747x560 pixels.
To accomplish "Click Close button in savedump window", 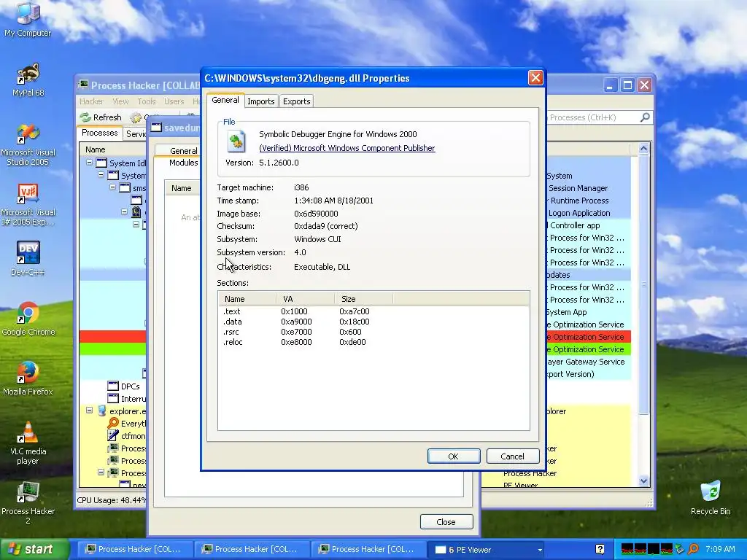I will 446,522.
